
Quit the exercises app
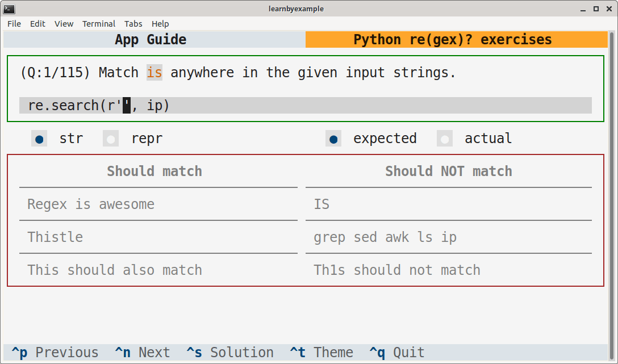396,352
